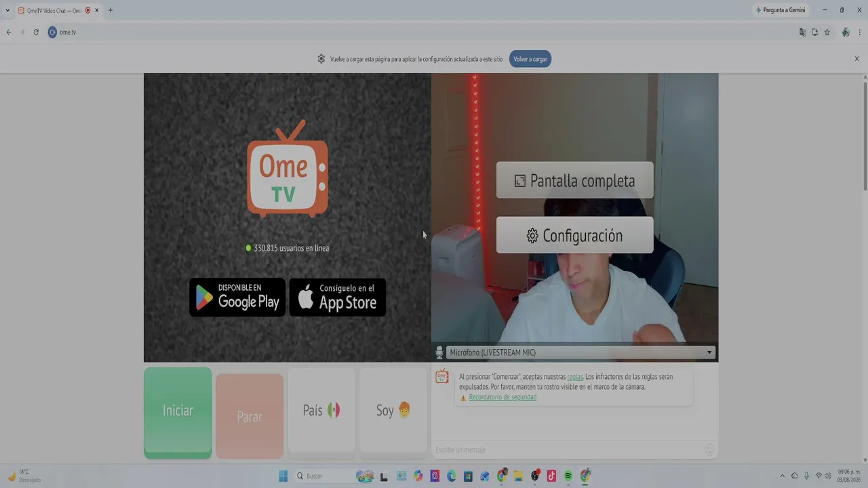Click the microphone icon beside the Micrófono selector
The height and width of the screenshot is (488, 868).
[439, 352]
